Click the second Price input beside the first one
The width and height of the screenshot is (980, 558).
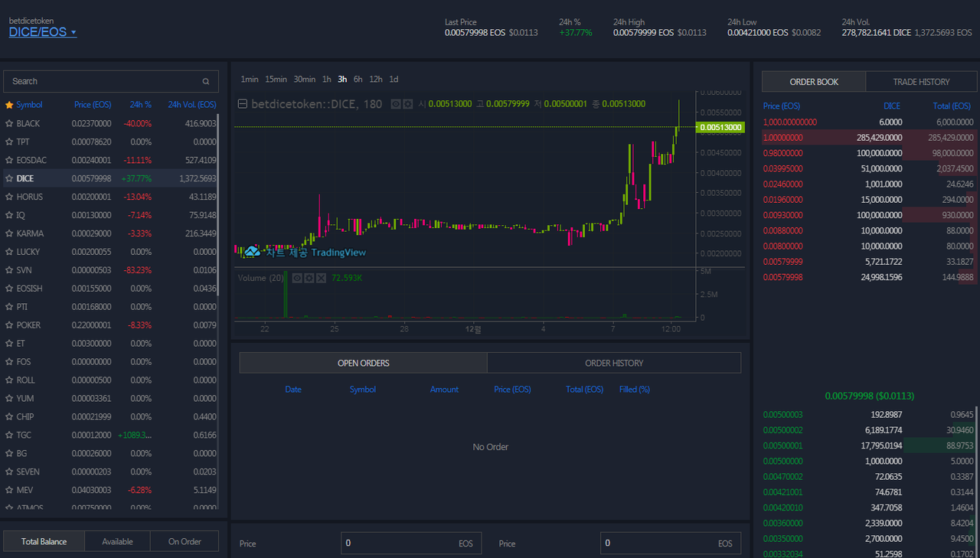671,543
